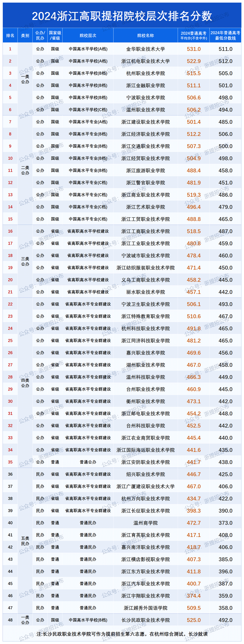Select school name 衢州职业技术学院
244x644 pixels.
(145, 401)
